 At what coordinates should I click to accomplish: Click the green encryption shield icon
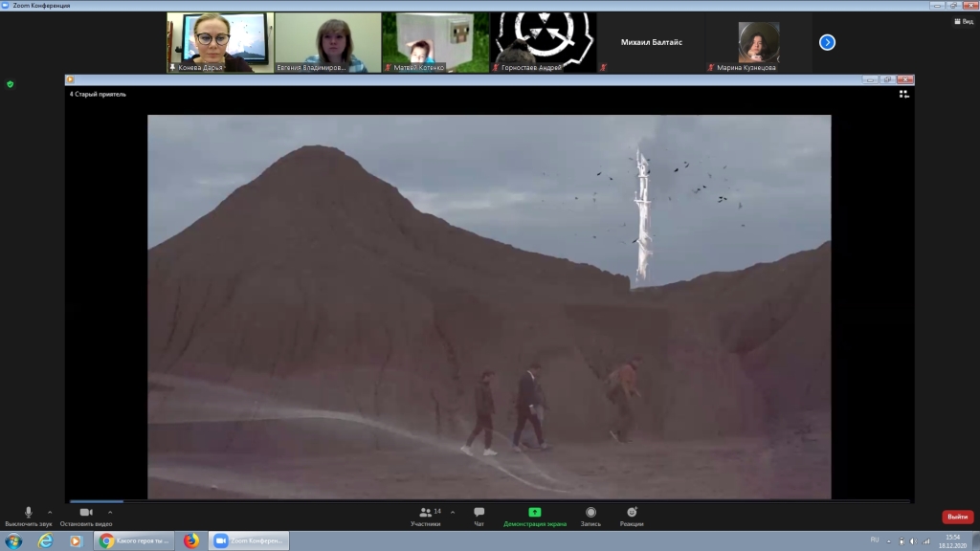point(10,84)
